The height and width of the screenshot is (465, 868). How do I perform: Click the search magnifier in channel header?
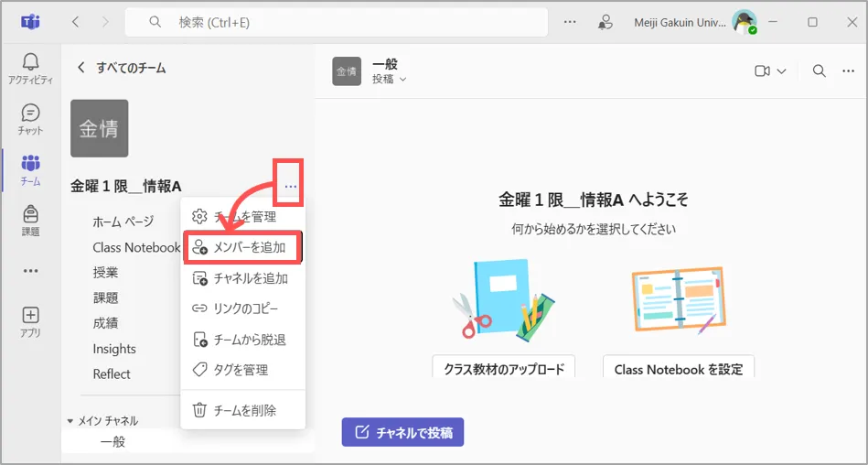820,71
